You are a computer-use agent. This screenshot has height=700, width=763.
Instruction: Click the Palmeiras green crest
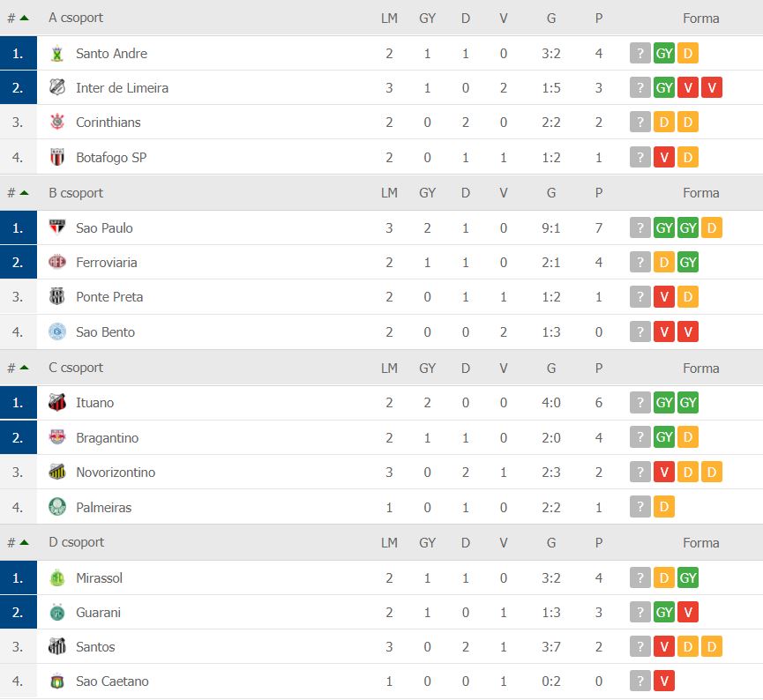click(57, 508)
